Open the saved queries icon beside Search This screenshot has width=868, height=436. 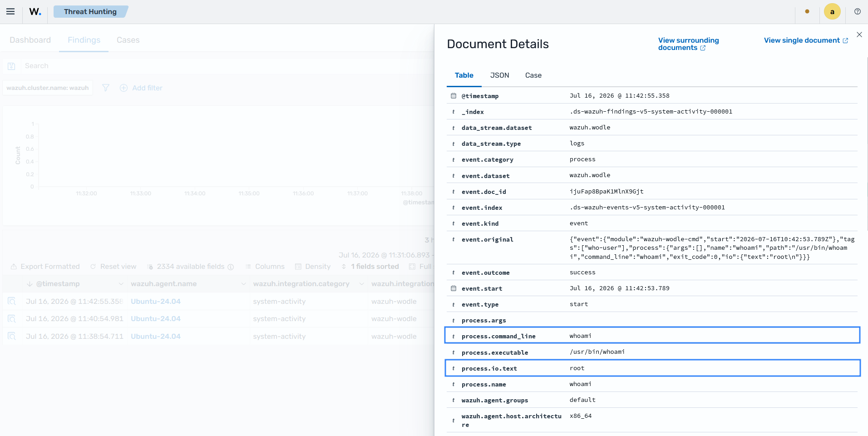pyautogui.click(x=12, y=66)
